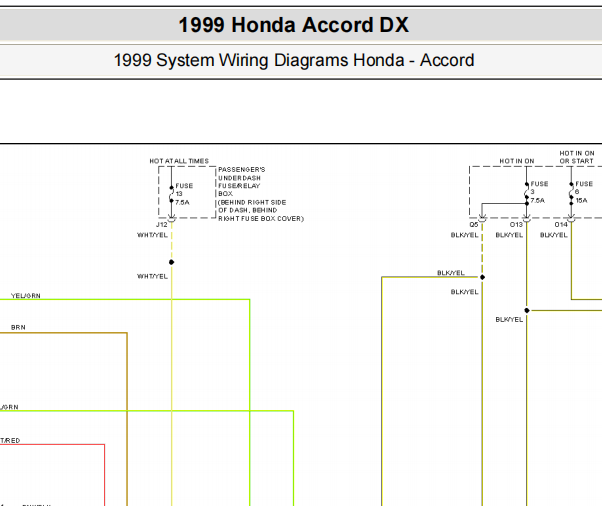Click the "Q5" connector label
Viewport: 602px width, 506px height.
pos(474,225)
